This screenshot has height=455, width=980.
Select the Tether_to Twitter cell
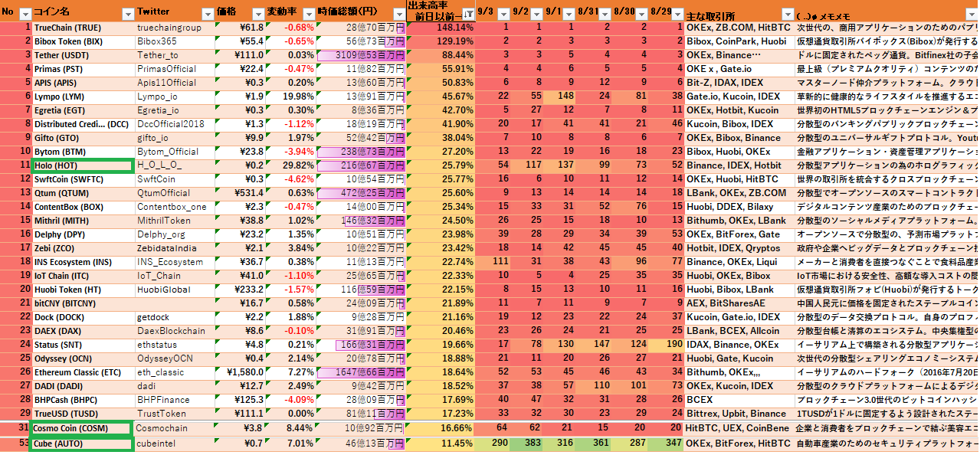coord(175,55)
